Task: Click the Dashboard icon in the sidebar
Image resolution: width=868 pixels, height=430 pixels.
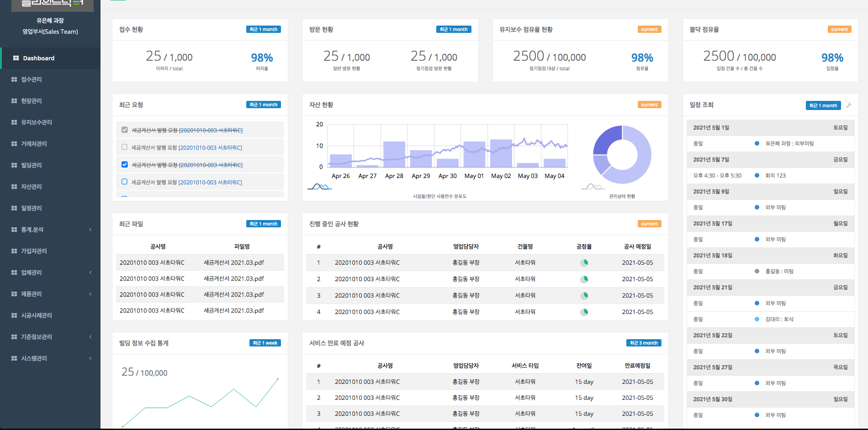Action: point(15,58)
